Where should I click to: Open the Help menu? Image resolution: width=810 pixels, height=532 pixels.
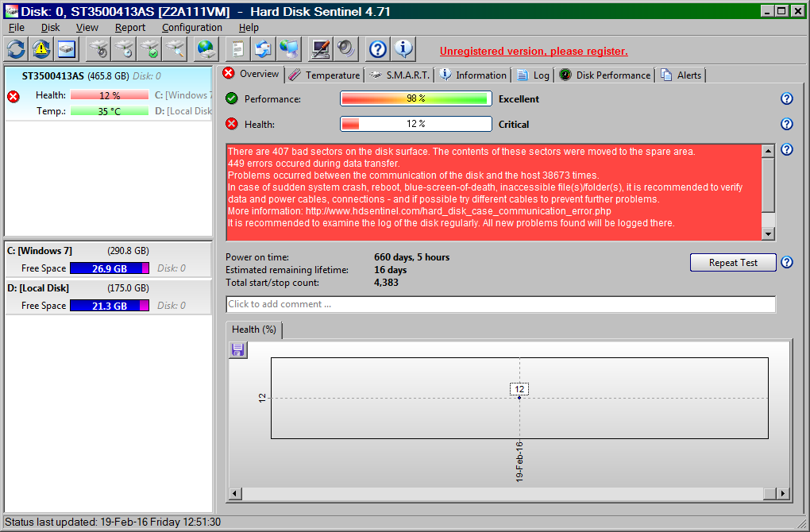pyautogui.click(x=249, y=27)
